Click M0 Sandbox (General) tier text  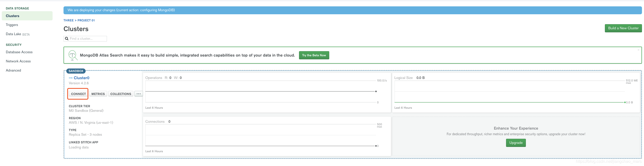(86, 111)
